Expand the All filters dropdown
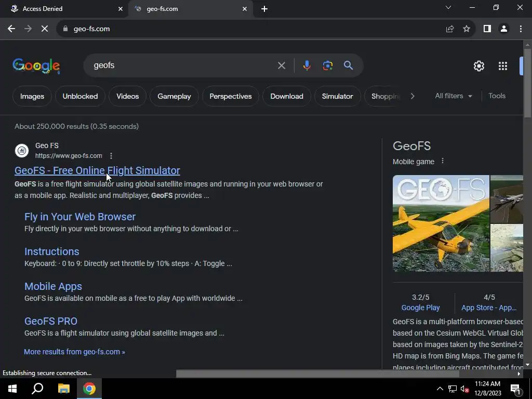 [x=454, y=96]
